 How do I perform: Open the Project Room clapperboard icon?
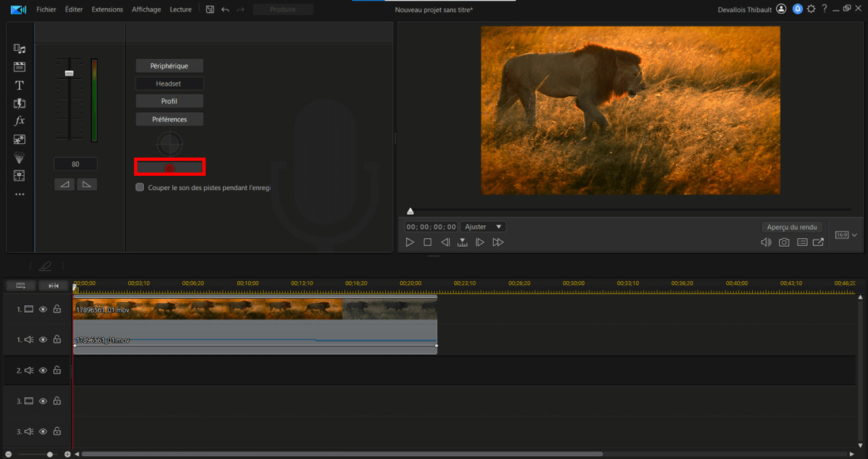tap(20, 67)
